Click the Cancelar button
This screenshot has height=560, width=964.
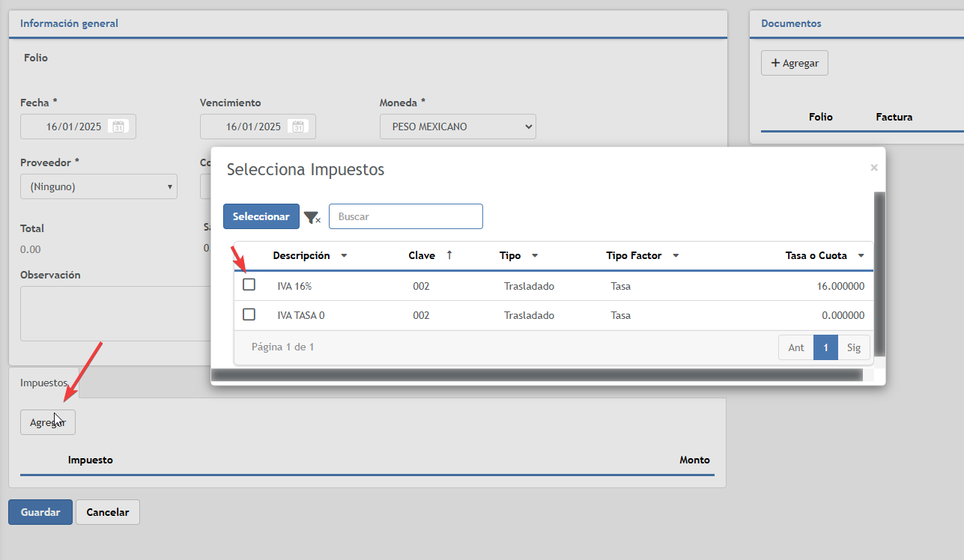tap(108, 512)
